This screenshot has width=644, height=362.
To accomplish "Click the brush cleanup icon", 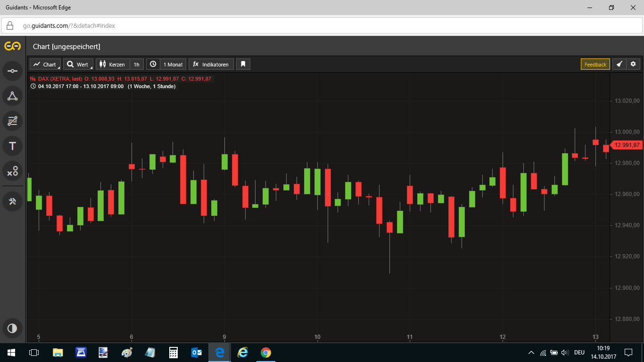I will tap(619, 64).
